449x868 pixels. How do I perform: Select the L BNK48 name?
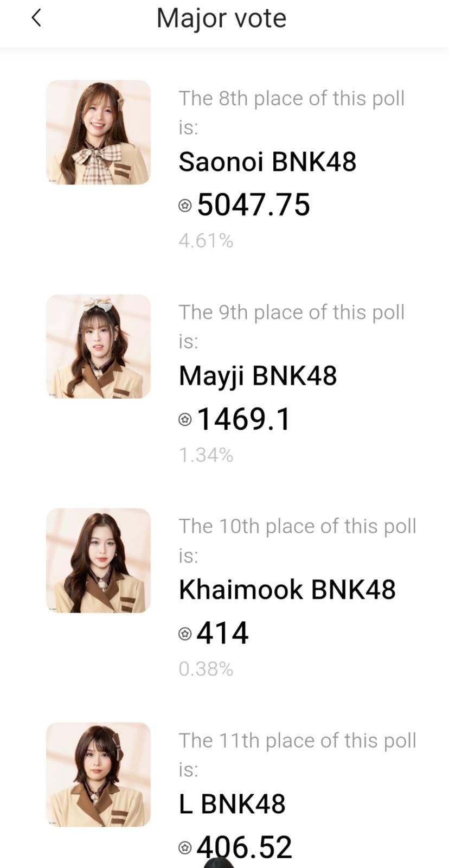(232, 803)
